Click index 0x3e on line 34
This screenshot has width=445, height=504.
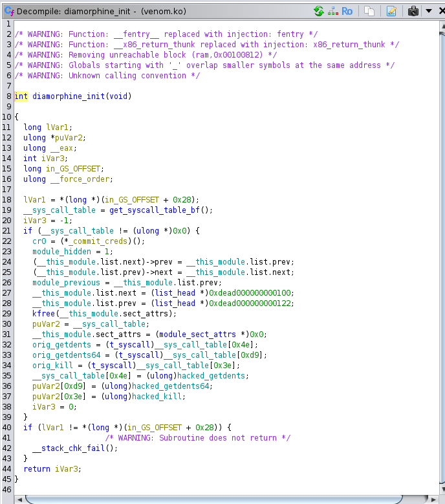(x=222, y=366)
